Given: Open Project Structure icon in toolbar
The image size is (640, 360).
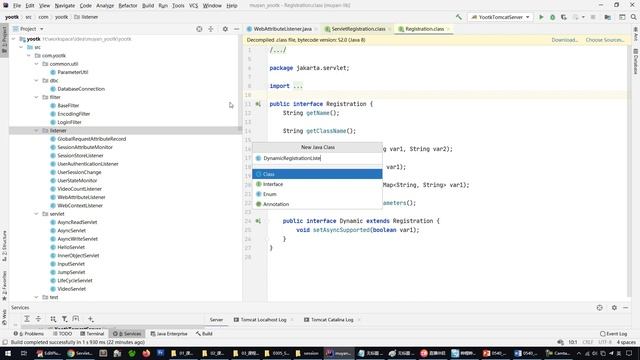Looking at the screenshot, I should [608, 17].
